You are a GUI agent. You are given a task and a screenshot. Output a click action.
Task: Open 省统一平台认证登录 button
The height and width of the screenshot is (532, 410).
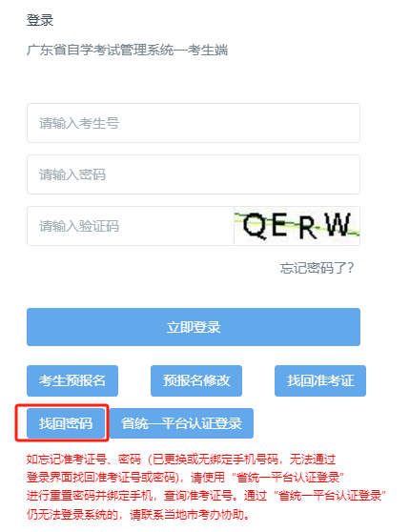coord(181,423)
